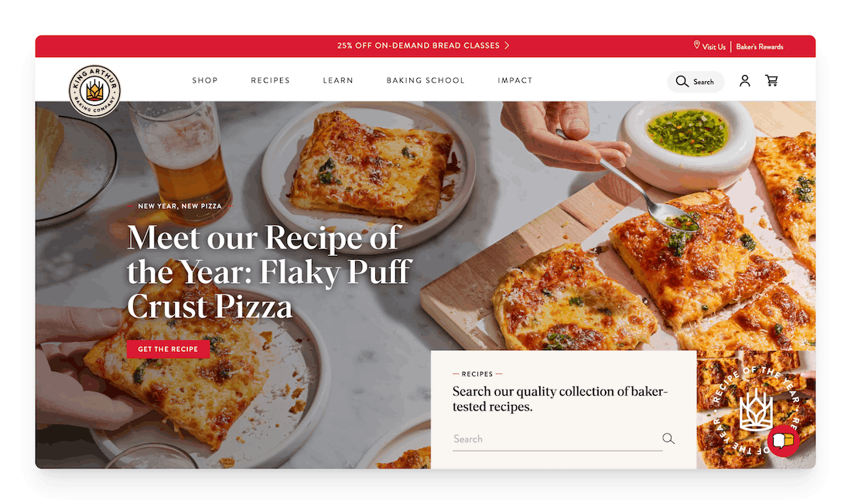Image resolution: width=851 pixels, height=504 pixels.
Task: Click the magnifier icon in header Search
Action: tap(682, 81)
